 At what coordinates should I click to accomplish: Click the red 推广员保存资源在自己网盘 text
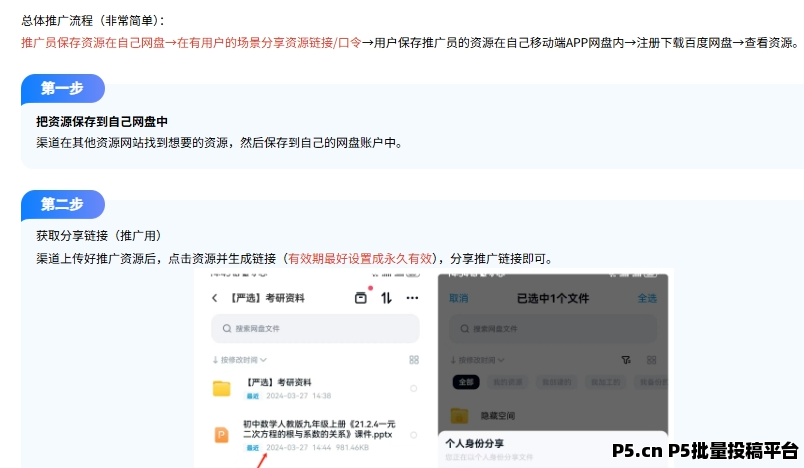(x=93, y=43)
